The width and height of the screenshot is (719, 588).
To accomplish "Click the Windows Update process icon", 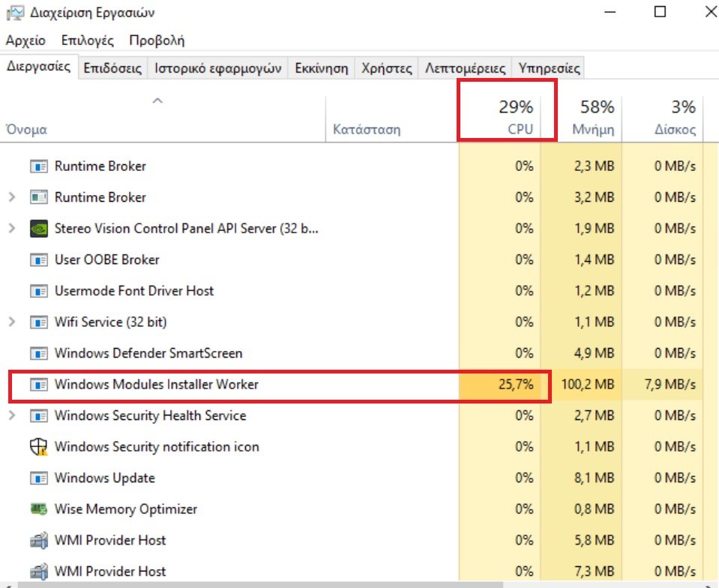I will pyautogui.click(x=38, y=478).
